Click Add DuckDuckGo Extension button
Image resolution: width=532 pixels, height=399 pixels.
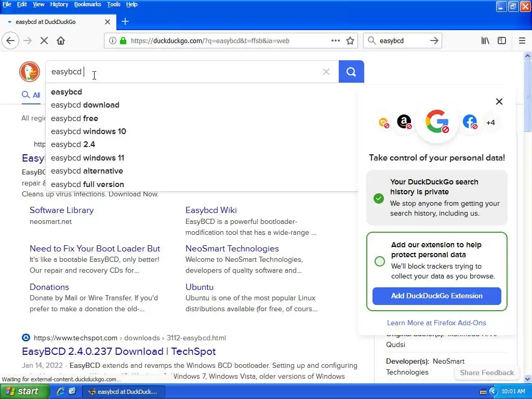click(x=436, y=296)
